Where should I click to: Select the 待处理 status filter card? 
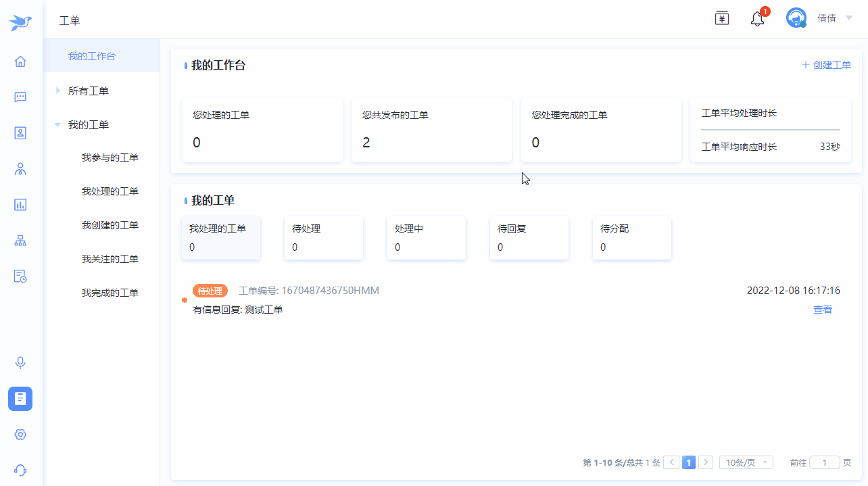(x=323, y=238)
